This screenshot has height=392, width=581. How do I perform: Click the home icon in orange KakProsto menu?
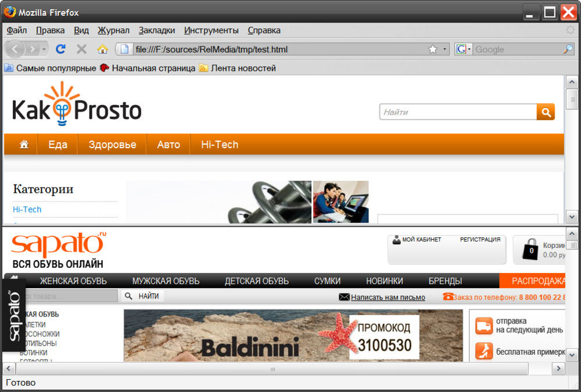tap(24, 145)
